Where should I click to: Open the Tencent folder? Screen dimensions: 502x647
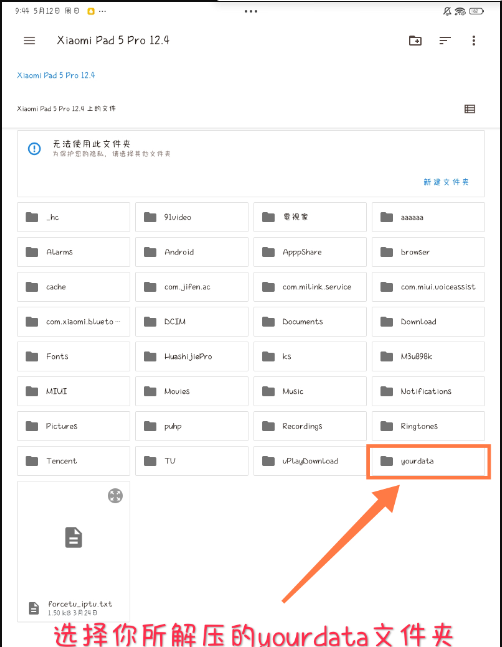73,461
